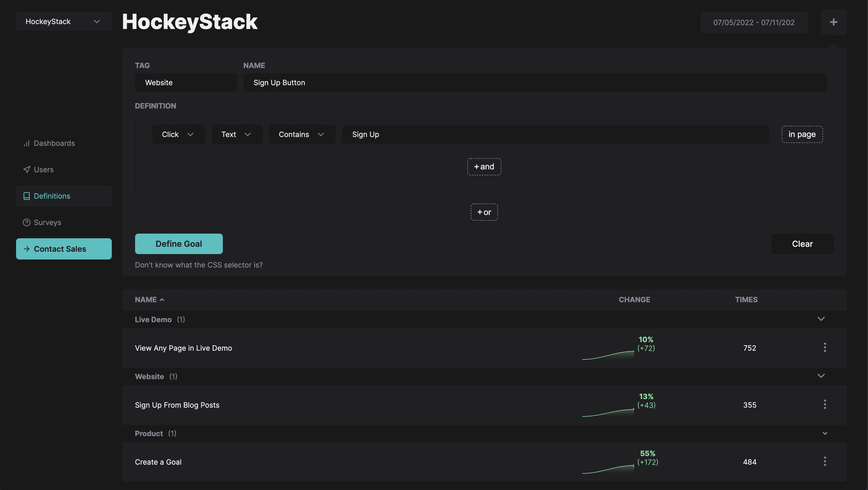Select Definitions in the sidebar
Image resolution: width=868 pixels, height=490 pixels.
[x=64, y=196]
